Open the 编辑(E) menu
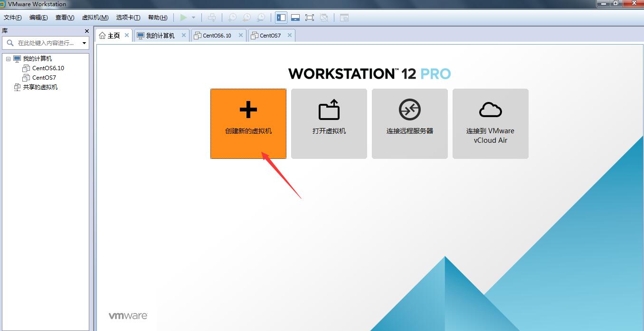The width and height of the screenshot is (644, 331). click(38, 18)
